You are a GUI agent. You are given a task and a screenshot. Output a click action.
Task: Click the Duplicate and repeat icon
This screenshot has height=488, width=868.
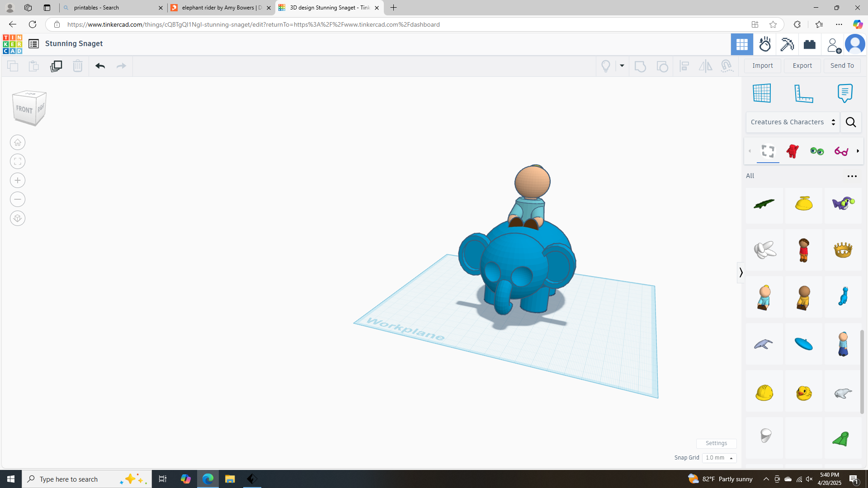pyautogui.click(x=56, y=66)
